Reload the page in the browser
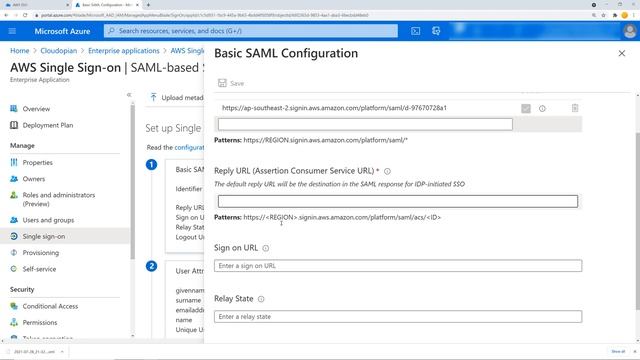The height and width of the screenshot is (360, 640). 25,15
